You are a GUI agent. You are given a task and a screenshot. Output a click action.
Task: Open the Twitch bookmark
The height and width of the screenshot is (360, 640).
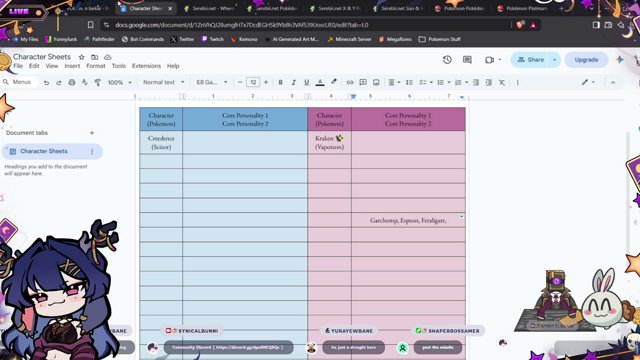pos(213,39)
